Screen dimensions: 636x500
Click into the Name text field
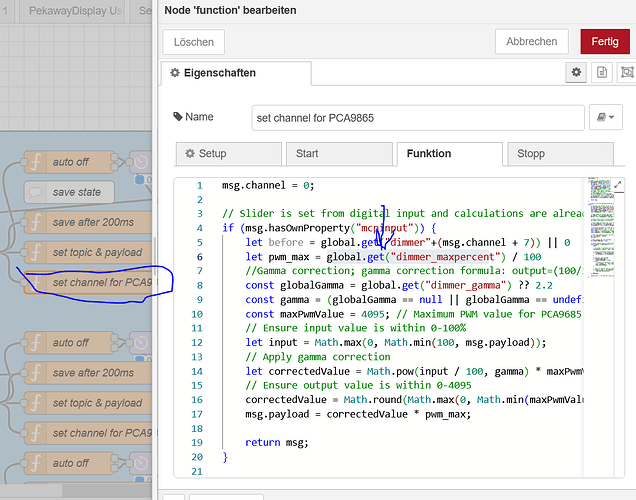(418, 118)
